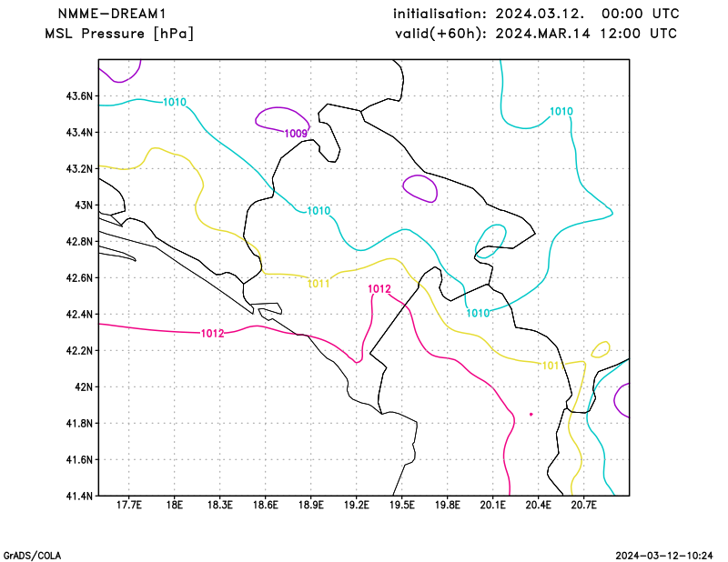Click the 42.8N latitude label
This screenshot has width=728, height=562.
[79, 241]
